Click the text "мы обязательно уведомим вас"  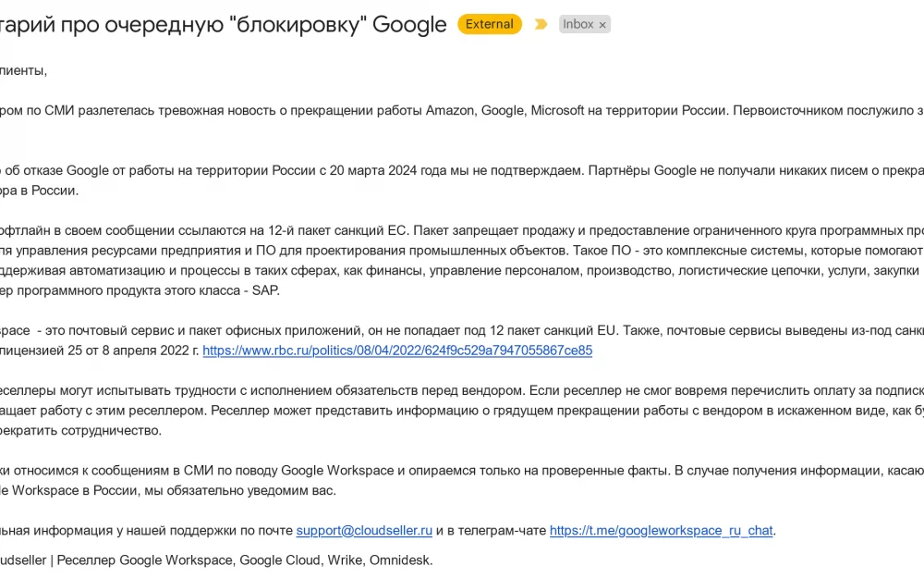(240, 491)
